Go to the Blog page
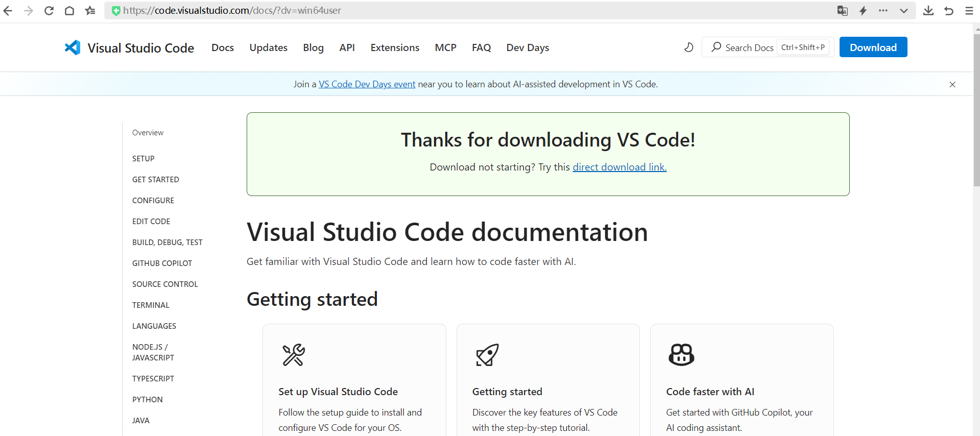The image size is (980, 436). click(x=314, y=47)
